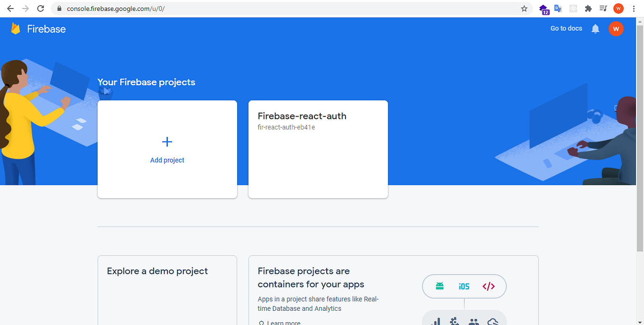Viewport: 644px width, 325px height.
Task: Open notifications via the bell icon
Action: 595,28
